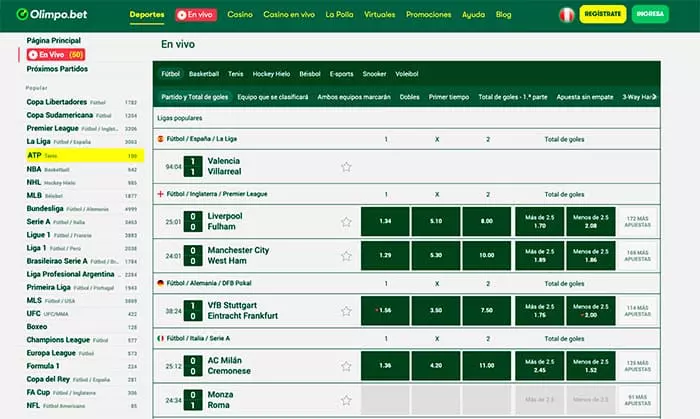Star the Liverpool vs Fulham match
Viewport: 700px width, 419px height.
[346, 222]
